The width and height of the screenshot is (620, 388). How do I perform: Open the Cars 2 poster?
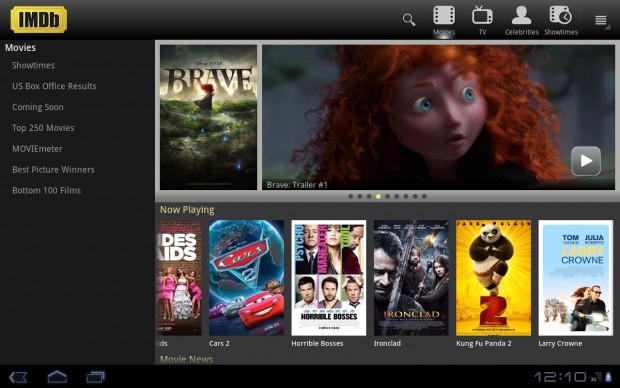pyautogui.click(x=246, y=278)
